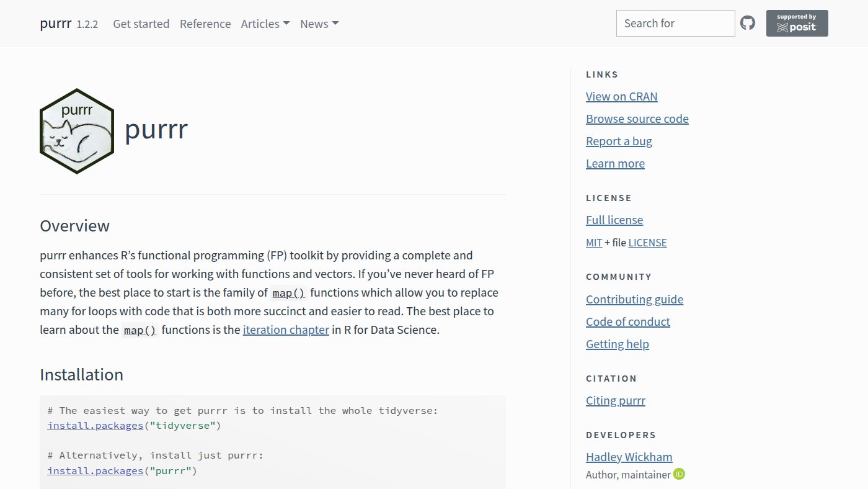Click the Overview section heading
The height and width of the screenshot is (489, 868).
coord(74,225)
